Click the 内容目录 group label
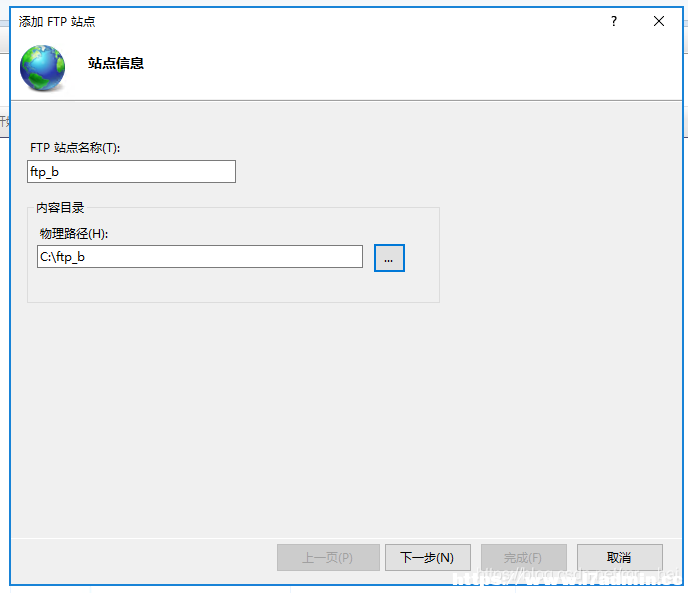Image resolution: width=688 pixels, height=593 pixels. point(60,208)
